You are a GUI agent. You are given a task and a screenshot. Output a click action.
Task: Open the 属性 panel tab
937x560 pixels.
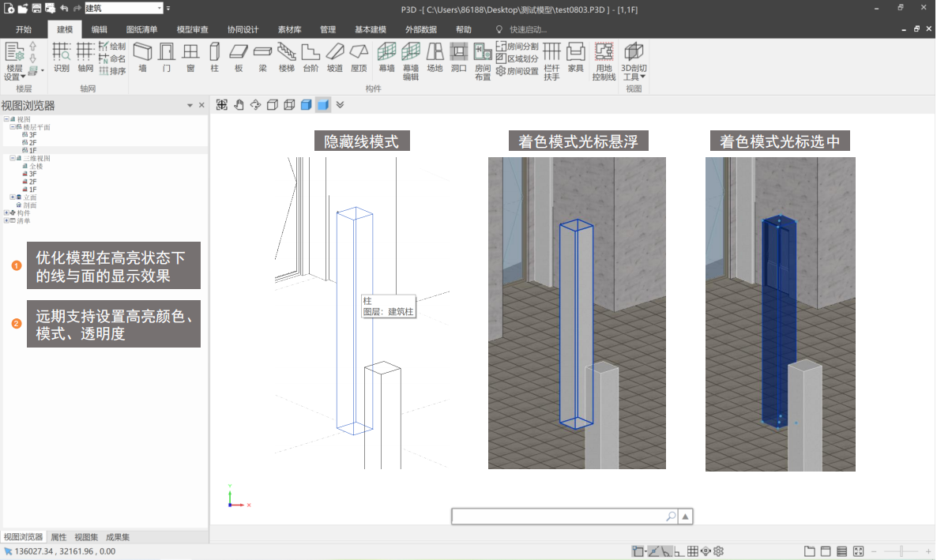[x=58, y=537]
